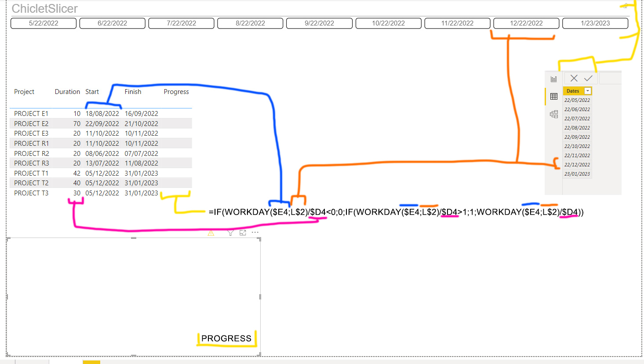Sort by the Duration column header
The height and width of the screenshot is (364, 644).
pyautogui.click(x=67, y=92)
